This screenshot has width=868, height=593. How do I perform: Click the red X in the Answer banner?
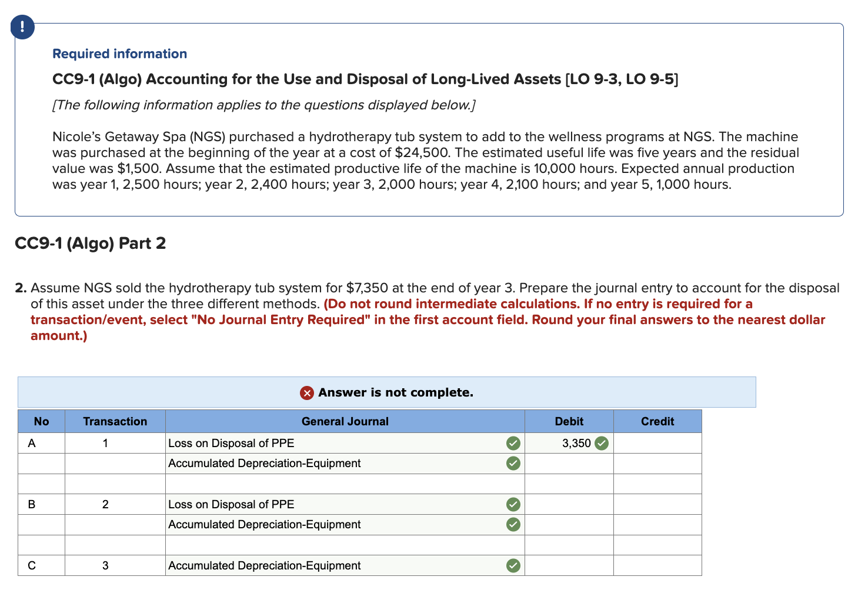307,393
